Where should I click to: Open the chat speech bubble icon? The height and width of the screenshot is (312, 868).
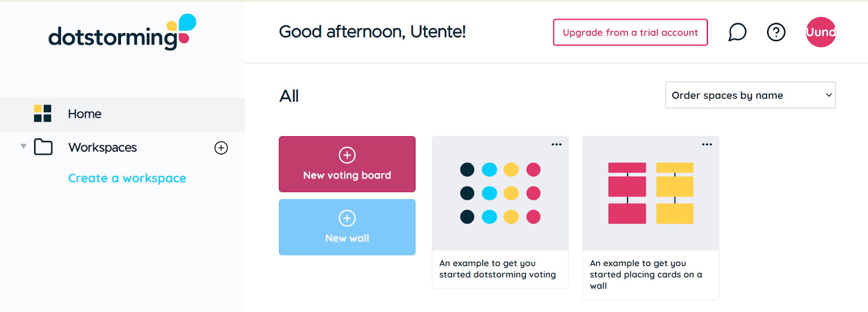tap(737, 33)
